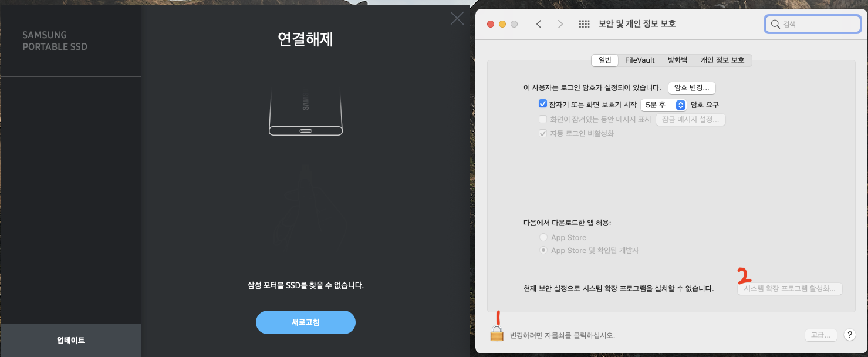Click the SSD device illustration
Screen dimensions: 868x357
[x=306, y=113]
